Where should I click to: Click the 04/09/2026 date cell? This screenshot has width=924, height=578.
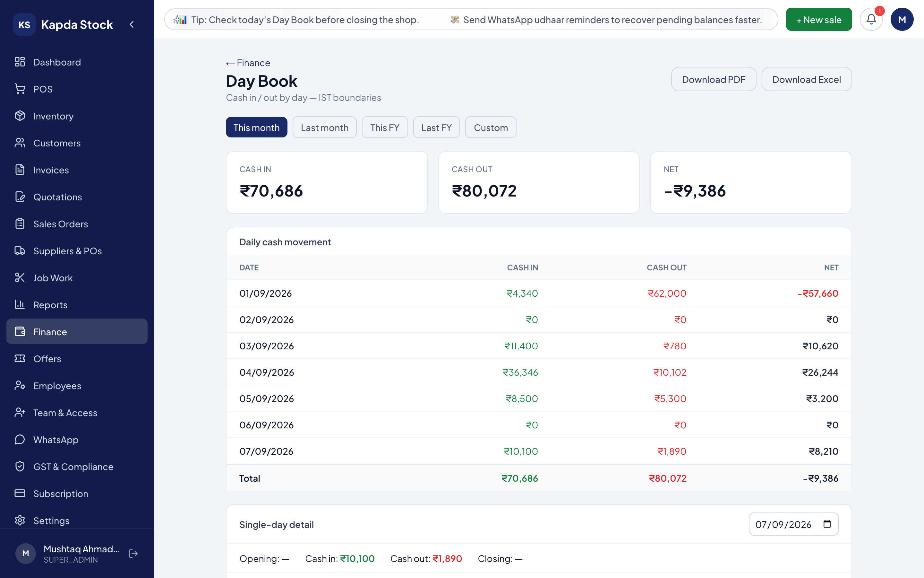point(267,372)
